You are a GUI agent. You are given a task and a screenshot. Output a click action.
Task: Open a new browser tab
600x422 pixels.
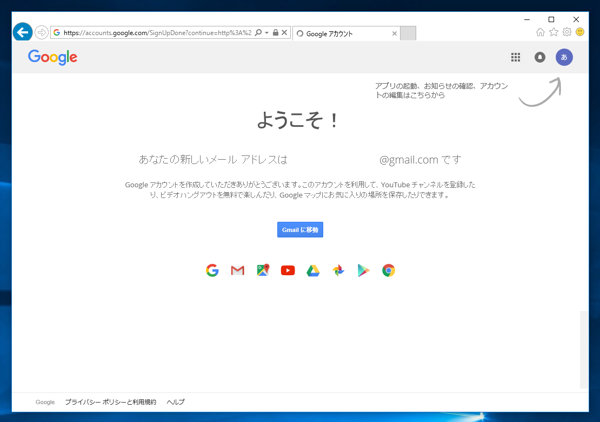tap(408, 34)
